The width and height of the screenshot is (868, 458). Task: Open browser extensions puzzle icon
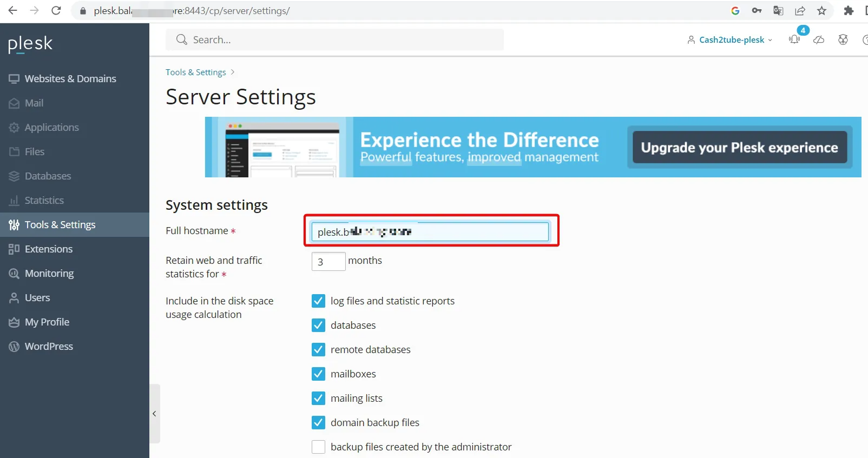849,11
